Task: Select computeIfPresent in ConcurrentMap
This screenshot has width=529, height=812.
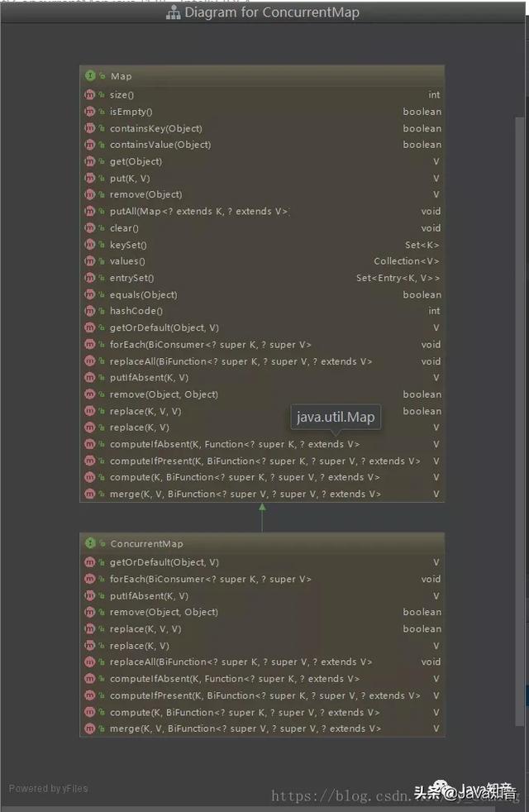Action: 264,695
